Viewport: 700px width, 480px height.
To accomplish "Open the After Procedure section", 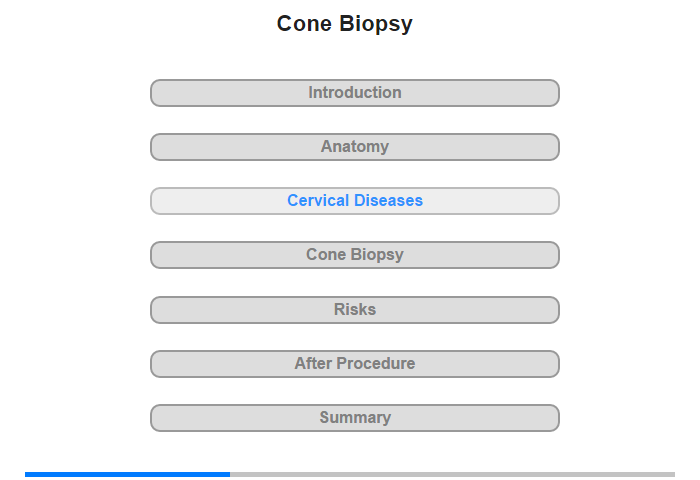I will coord(354,364).
